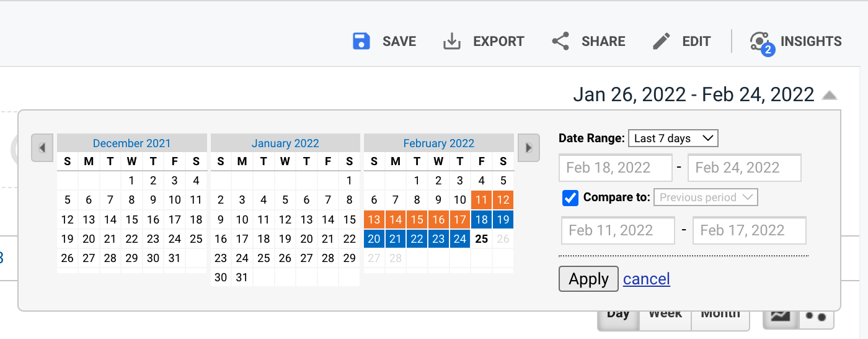Click the cancel link
This screenshot has height=339, width=868.
click(647, 279)
